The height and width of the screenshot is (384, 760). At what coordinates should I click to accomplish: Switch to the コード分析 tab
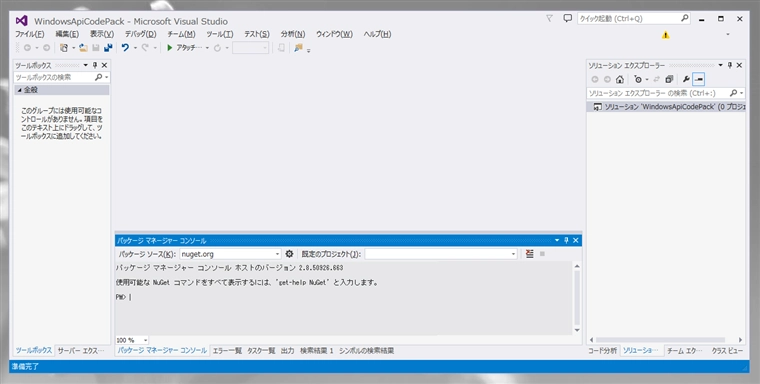[x=602, y=351]
